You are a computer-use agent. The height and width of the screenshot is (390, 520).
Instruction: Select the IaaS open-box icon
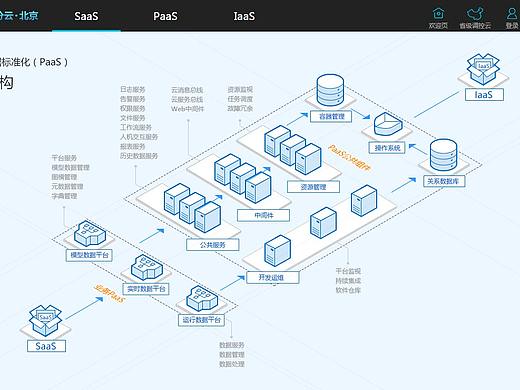[x=483, y=69]
